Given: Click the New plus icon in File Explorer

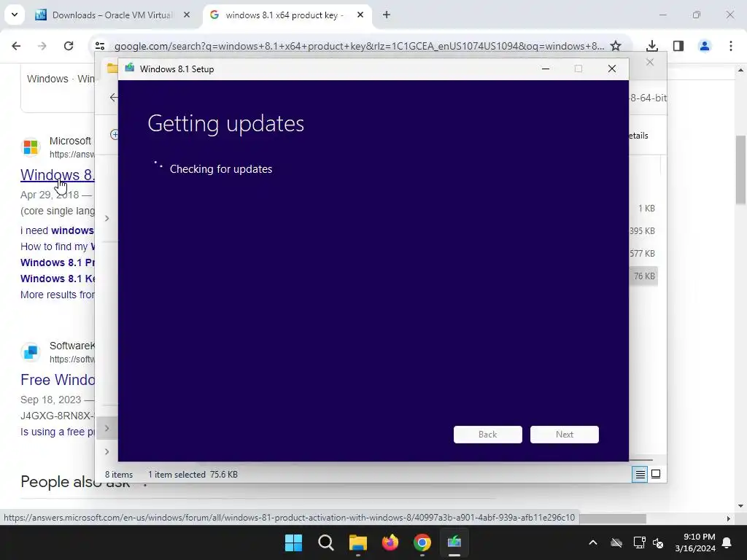Looking at the screenshot, I should pos(114,135).
